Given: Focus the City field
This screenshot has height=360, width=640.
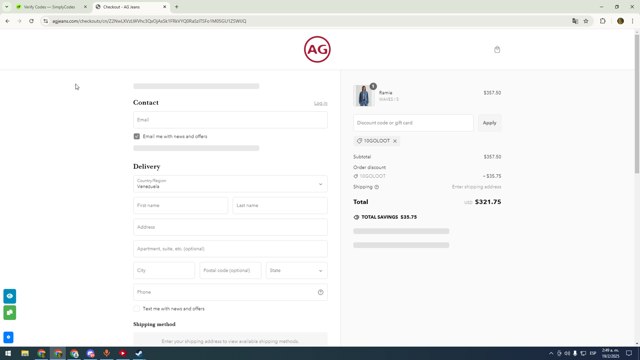Looking at the screenshot, I should 164,270.
